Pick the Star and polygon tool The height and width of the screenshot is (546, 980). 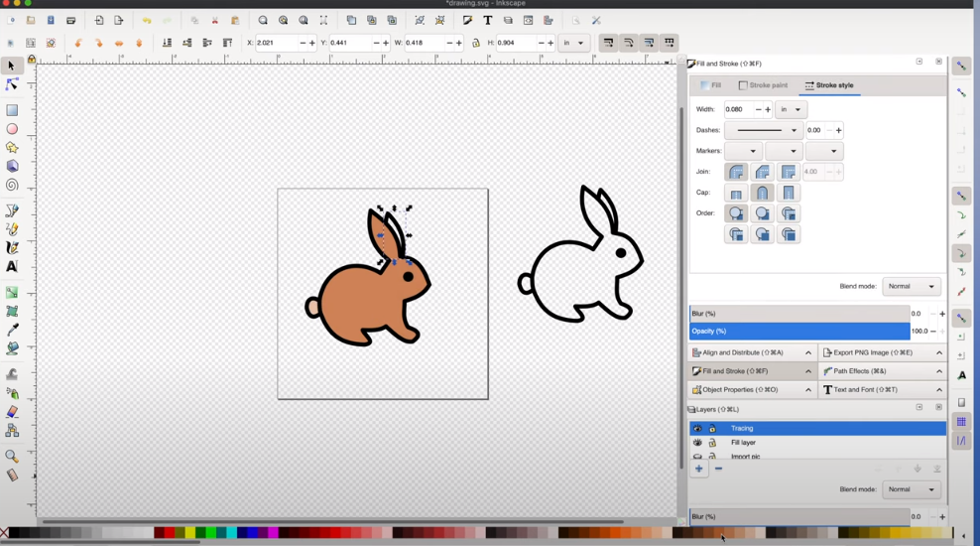point(11,148)
